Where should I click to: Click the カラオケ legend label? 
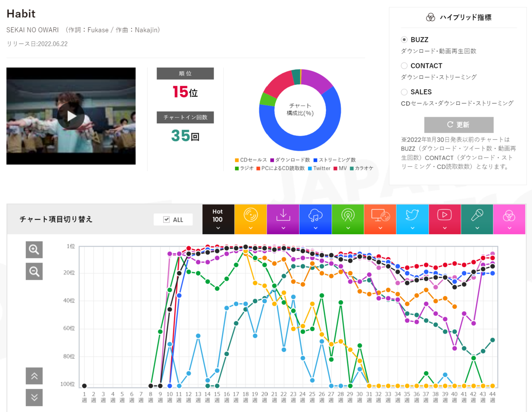tap(364, 169)
